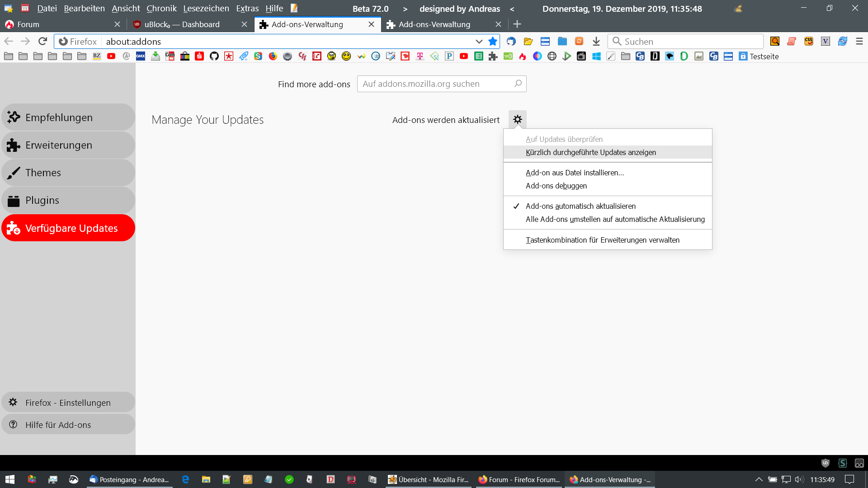The width and height of the screenshot is (868, 488).
Task: Open the hamburger application menu
Action: [x=859, y=42]
